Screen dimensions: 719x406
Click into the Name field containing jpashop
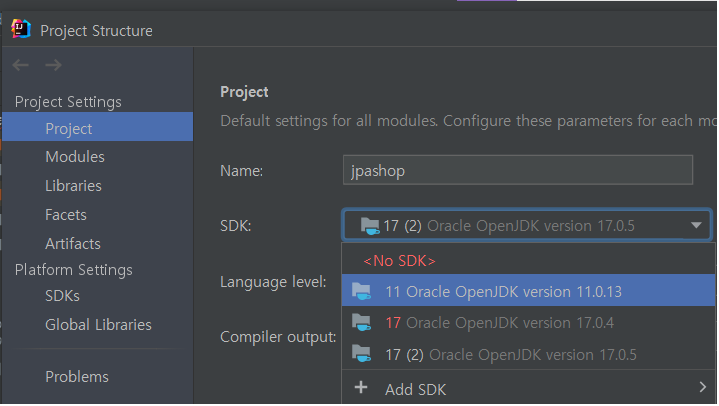pos(518,170)
